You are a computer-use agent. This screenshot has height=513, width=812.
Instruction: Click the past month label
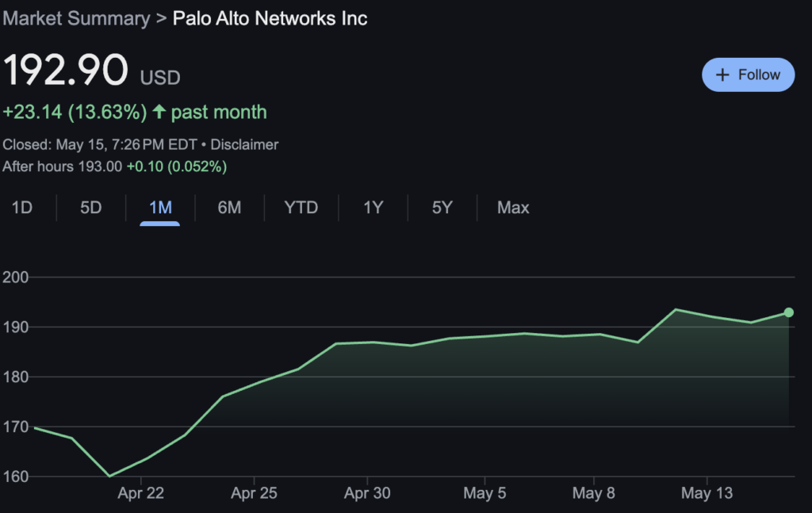219,112
